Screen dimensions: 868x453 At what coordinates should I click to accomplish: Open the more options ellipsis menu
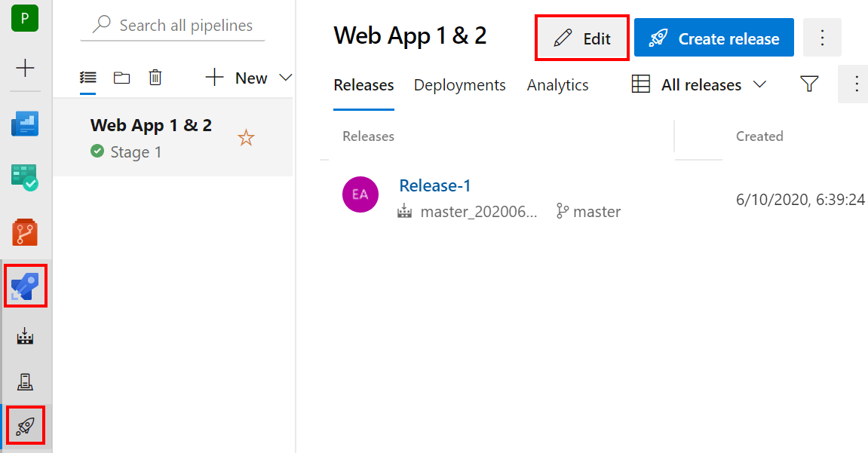822,37
